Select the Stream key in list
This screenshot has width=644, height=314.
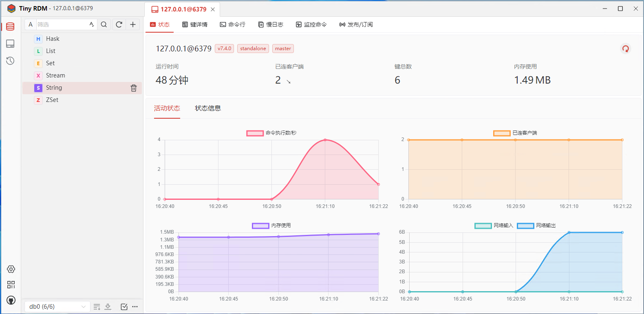tap(55, 75)
